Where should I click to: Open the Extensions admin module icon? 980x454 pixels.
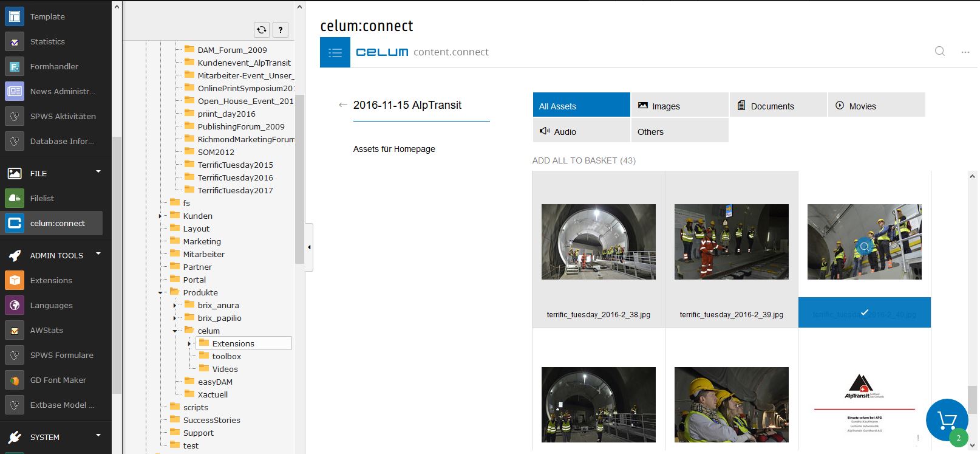click(x=15, y=280)
